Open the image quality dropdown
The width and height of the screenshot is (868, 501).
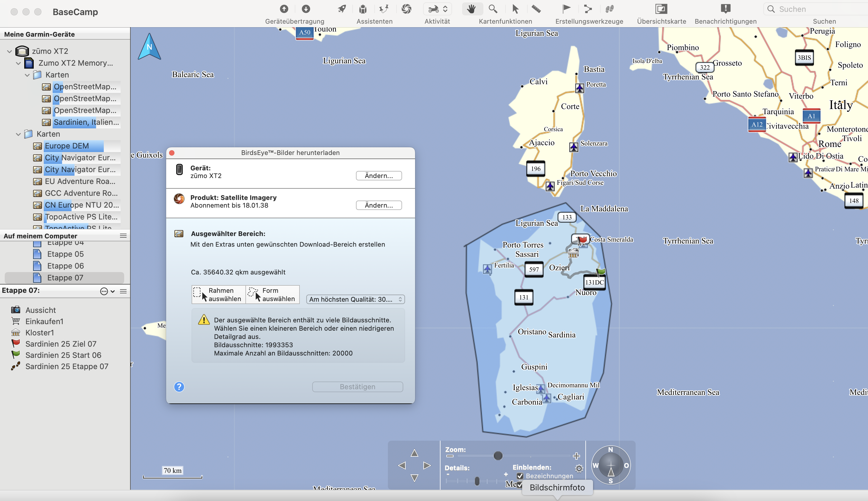tap(355, 299)
